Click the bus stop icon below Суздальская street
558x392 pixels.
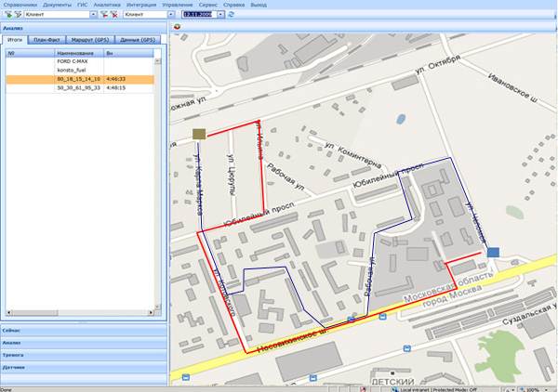[407, 348]
